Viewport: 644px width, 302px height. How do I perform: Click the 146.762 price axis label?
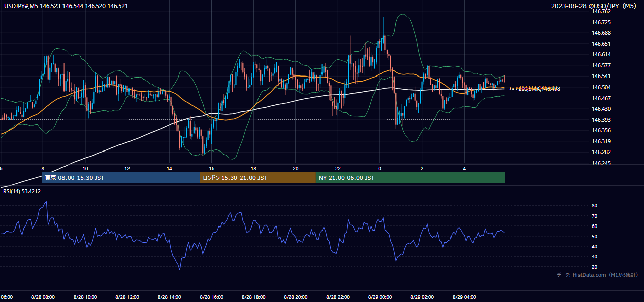[x=602, y=12]
